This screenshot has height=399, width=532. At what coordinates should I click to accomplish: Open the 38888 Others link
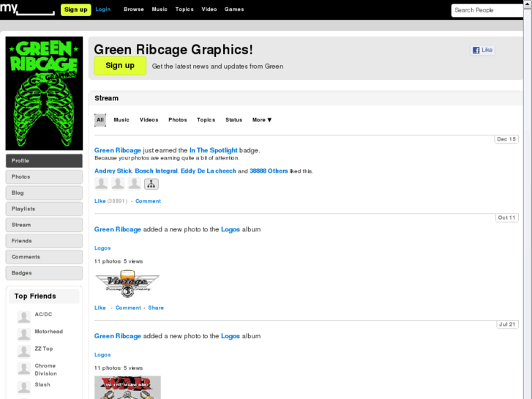click(269, 171)
